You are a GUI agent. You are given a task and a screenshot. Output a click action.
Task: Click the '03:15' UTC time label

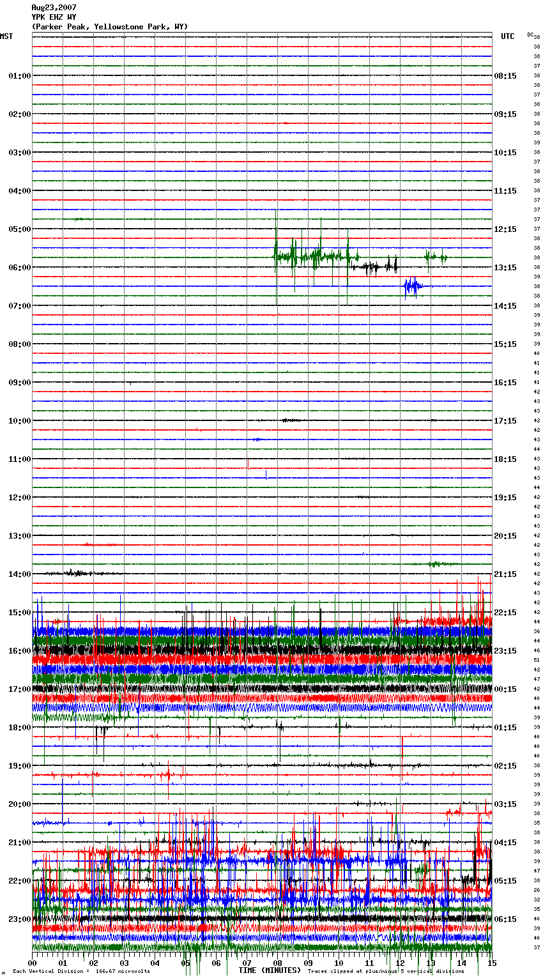(505, 804)
